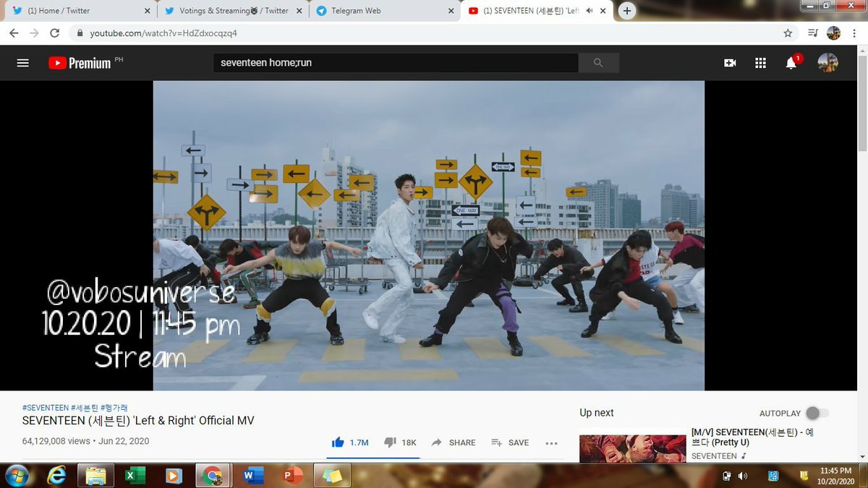
Task: Click the Left & Right video title
Action: point(138,421)
